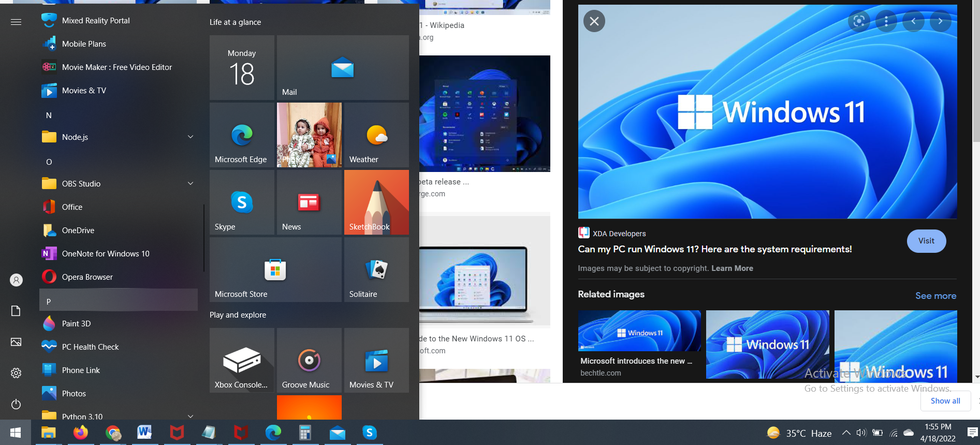Viewport: 980px width, 445px height.
Task: Click the Visit button
Action: 926,241
